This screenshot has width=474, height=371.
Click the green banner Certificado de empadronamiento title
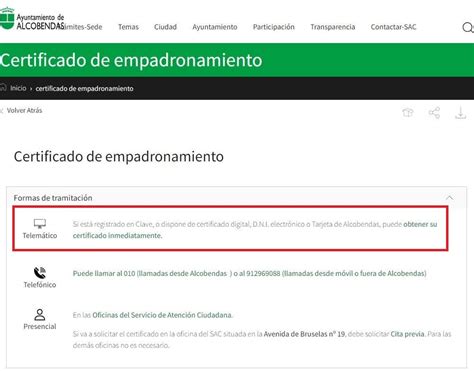pos(131,60)
